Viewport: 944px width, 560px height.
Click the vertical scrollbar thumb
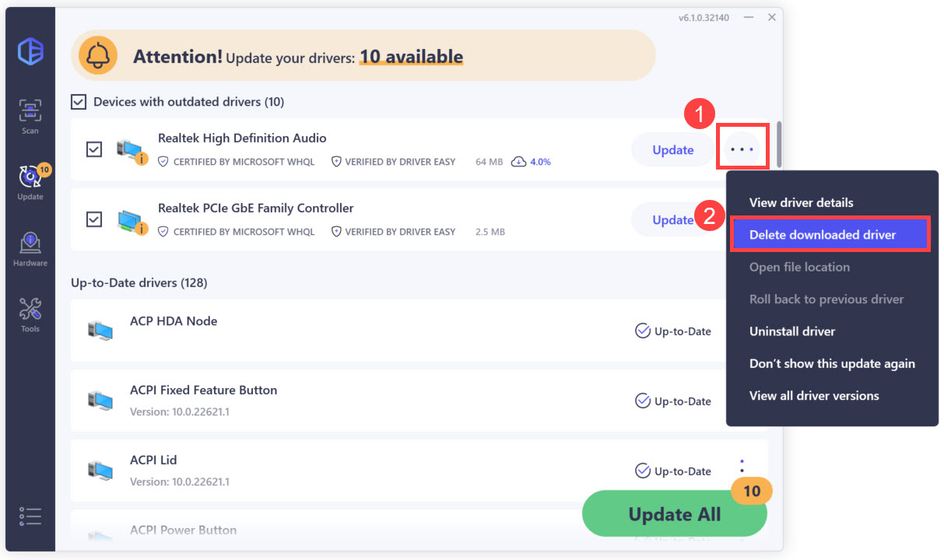(x=779, y=140)
